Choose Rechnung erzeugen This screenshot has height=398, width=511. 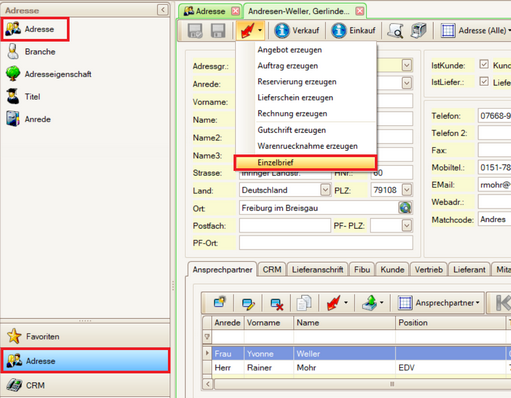[292, 114]
